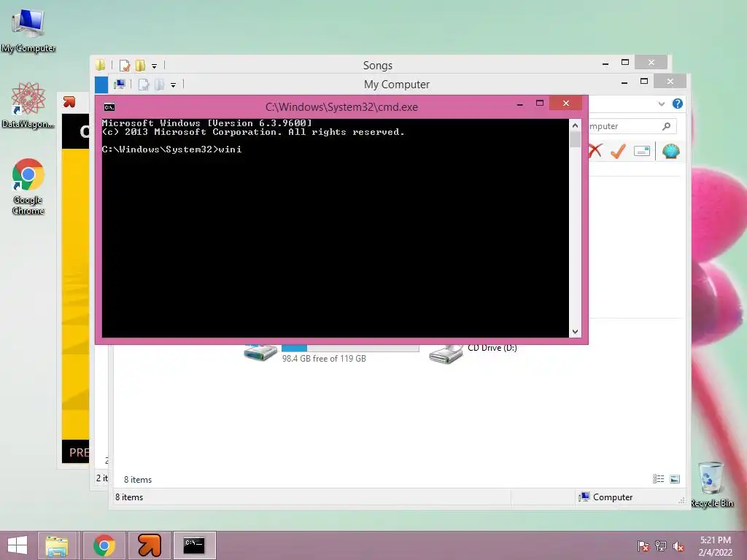Select the cmd taskbar button
747x560 pixels.
click(194, 545)
